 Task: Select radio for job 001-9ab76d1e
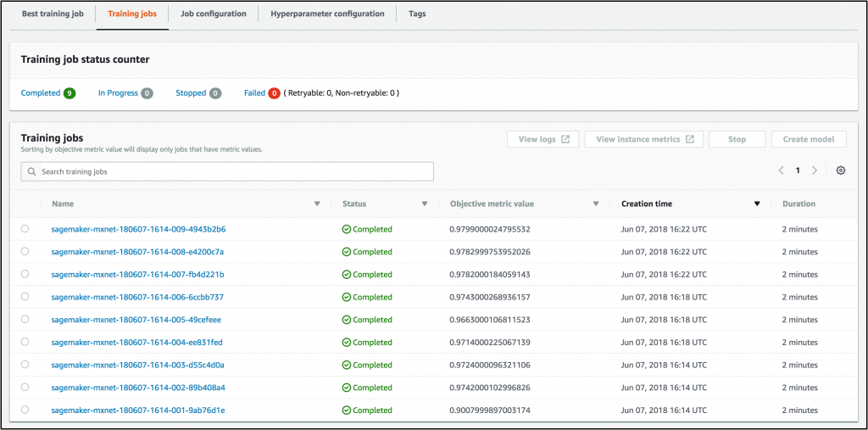pyautogui.click(x=25, y=410)
